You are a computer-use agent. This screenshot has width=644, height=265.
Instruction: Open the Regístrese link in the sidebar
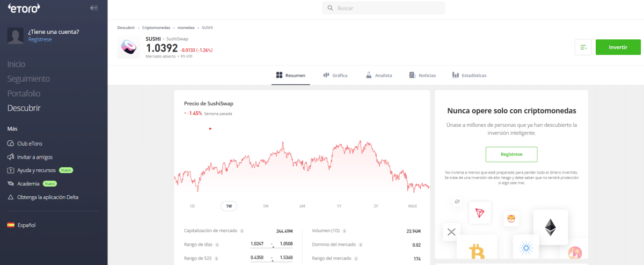click(x=40, y=39)
